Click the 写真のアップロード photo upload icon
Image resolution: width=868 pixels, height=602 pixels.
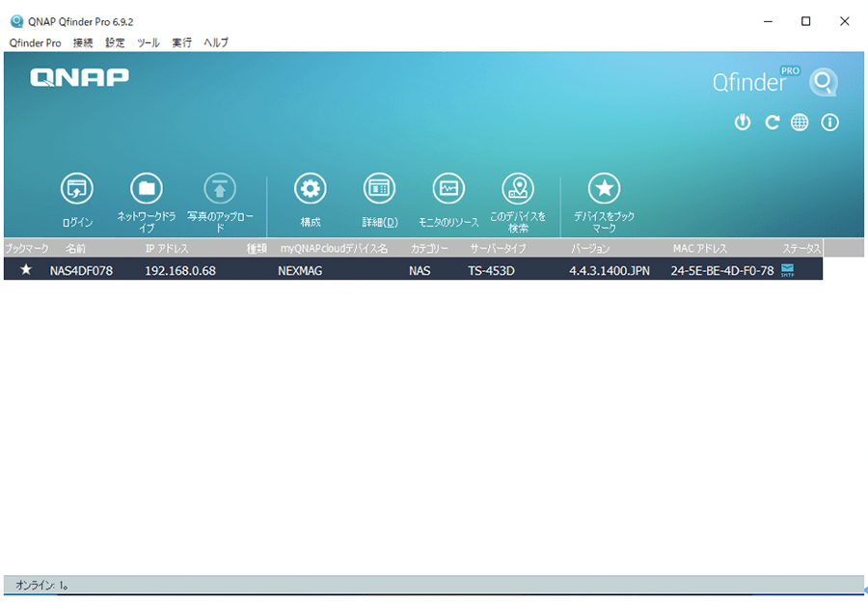click(x=220, y=189)
